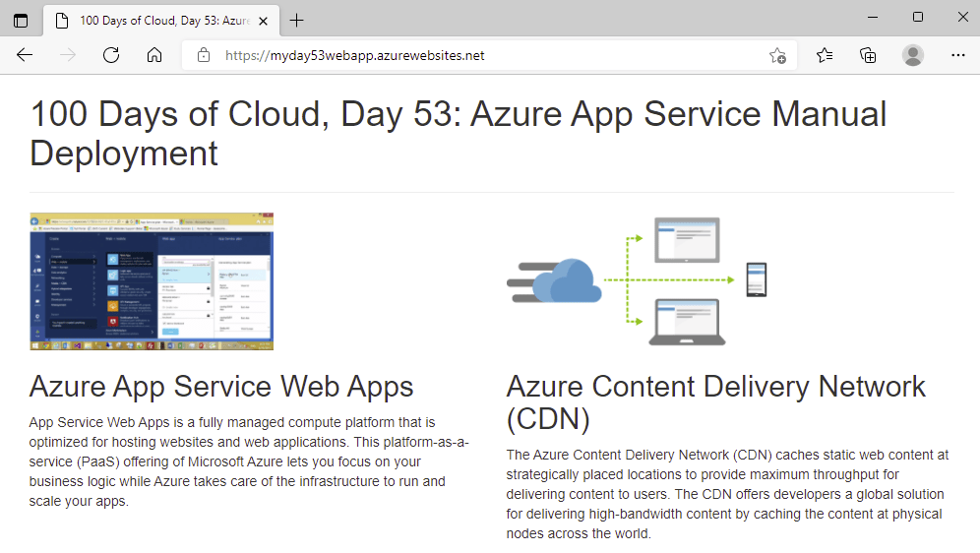
Task: Close the 100 Days of Cloud tab
Action: point(266,20)
